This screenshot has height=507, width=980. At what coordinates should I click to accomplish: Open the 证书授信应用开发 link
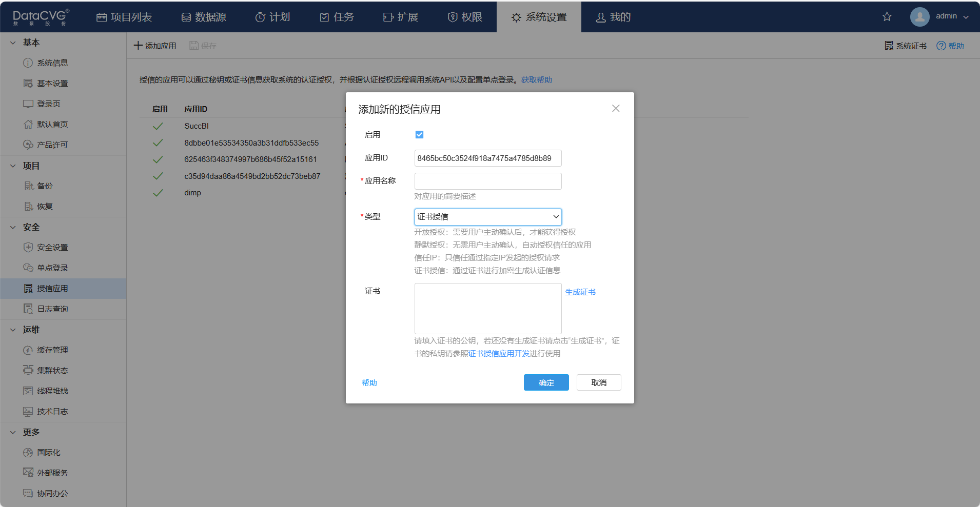(x=499, y=354)
